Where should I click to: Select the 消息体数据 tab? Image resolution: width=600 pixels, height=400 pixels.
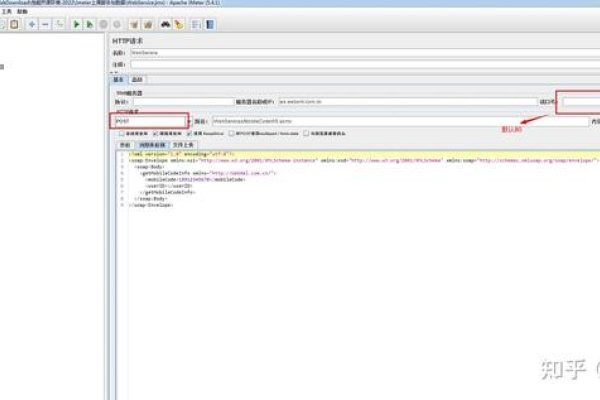[x=152, y=145]
